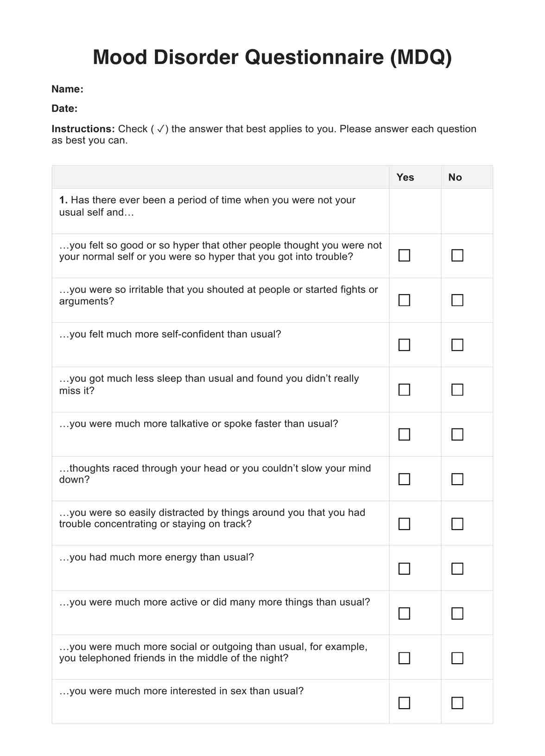Tick Yes for more self-confident than usual
The image size is (545, 756).
pos(404,345)
